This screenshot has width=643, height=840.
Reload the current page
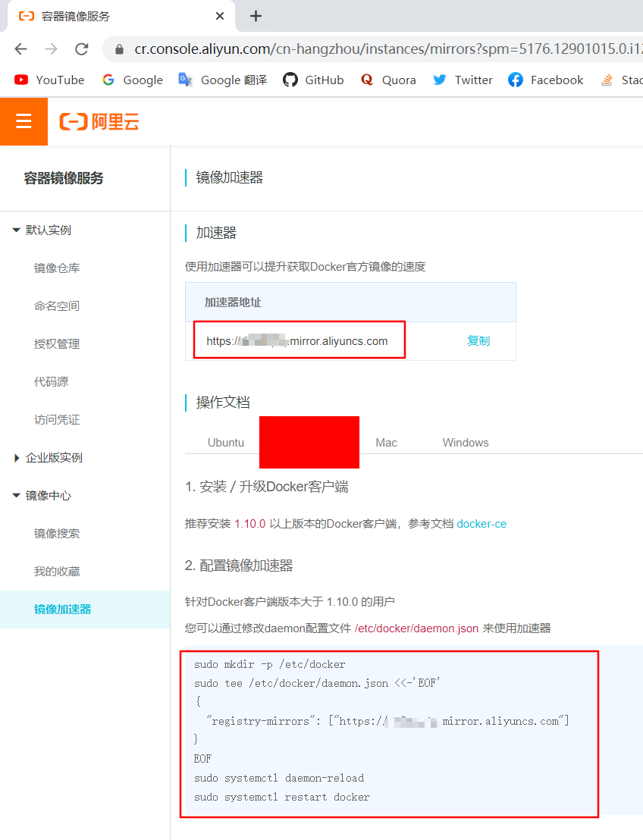pyautogui.click(x=81, y=49)
